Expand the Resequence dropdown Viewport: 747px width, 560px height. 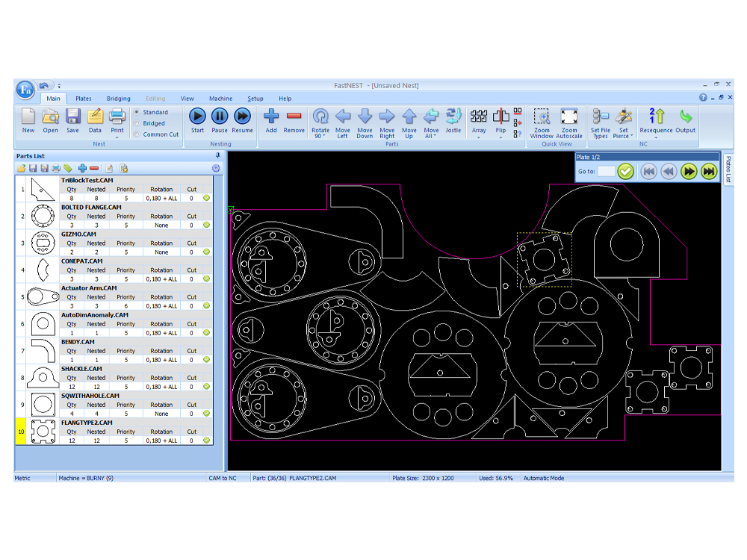[x=656, y=137]
